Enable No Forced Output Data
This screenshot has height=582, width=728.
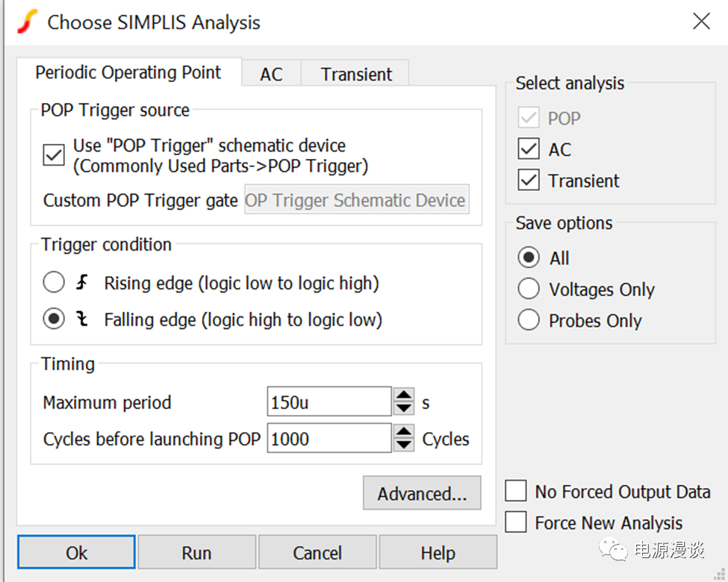coord(516,492)
